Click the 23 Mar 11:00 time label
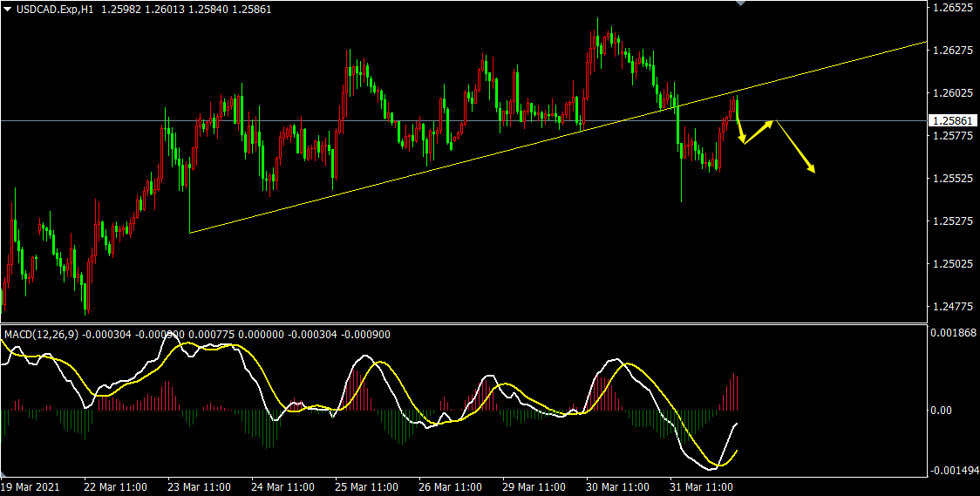980x496 pixels. pos(198,486)
